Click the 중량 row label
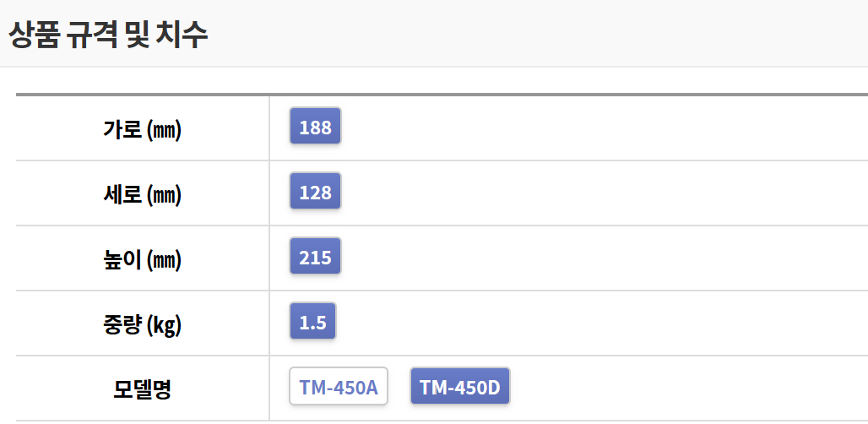Screen dimensions: 868x424 (122, 324)
